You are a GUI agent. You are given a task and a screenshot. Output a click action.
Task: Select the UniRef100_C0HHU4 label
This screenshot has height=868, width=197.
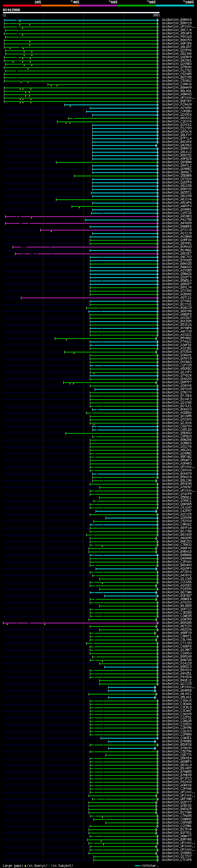click(177, 84)
